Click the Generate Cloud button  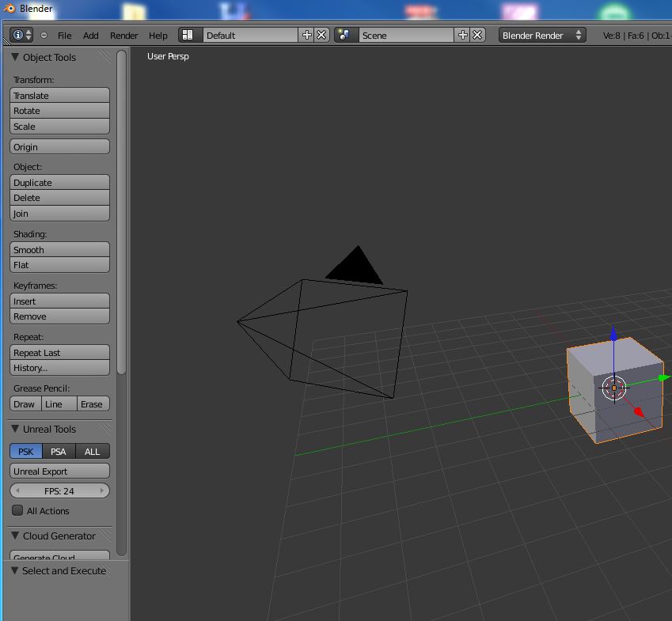coord(59,555)
